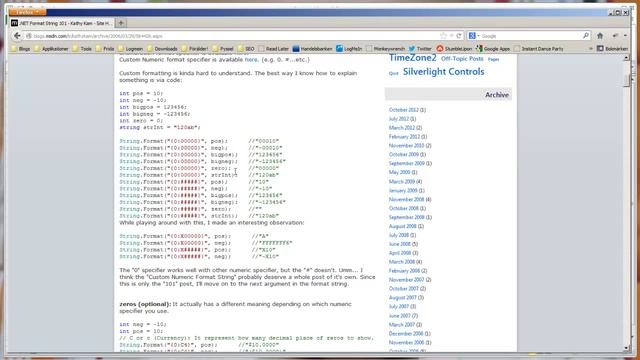The height and width of the screenshot is (360, 640).
Task: Open the January 2009 archive link
Action: tap(403, 190)
